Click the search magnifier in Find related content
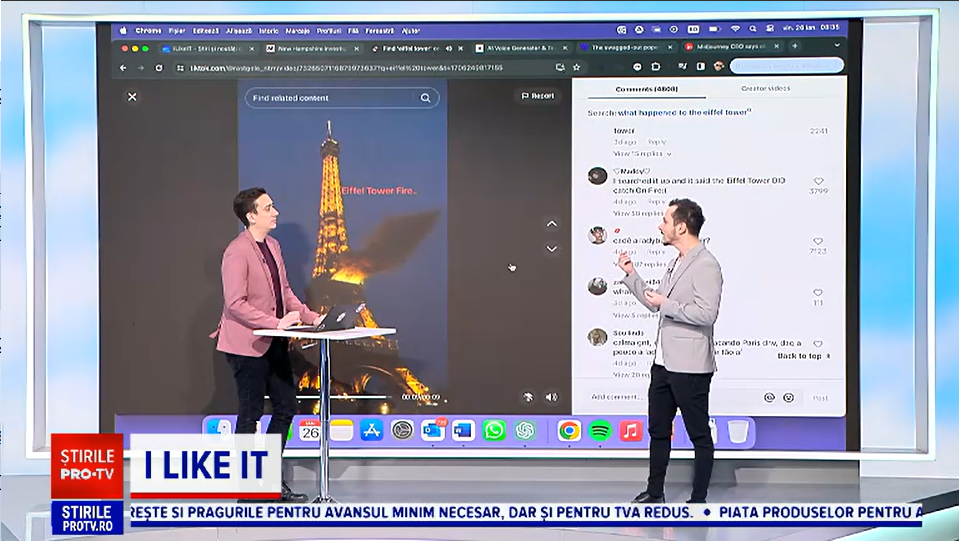The width and height of the screenshot is (959, 541). pos(425,98)
